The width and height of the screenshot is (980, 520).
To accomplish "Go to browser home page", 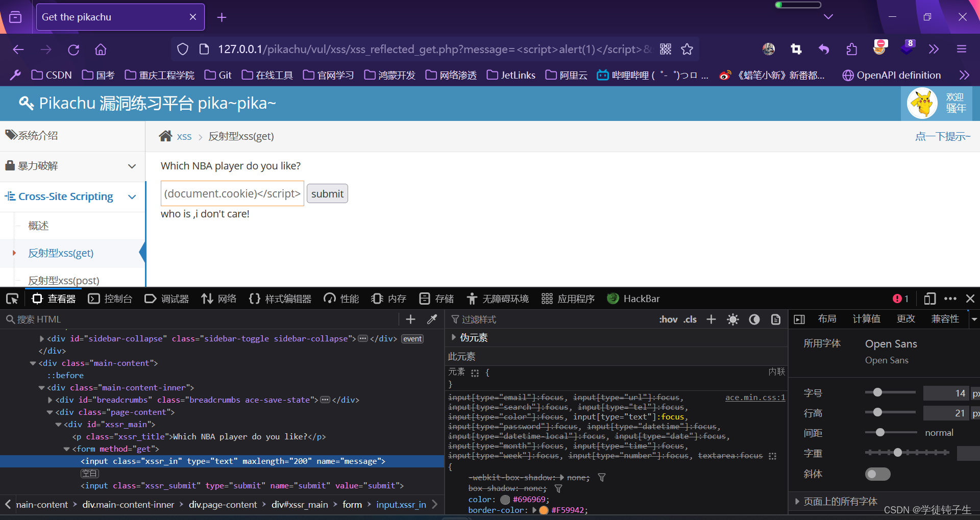I will tap(101, 49).
